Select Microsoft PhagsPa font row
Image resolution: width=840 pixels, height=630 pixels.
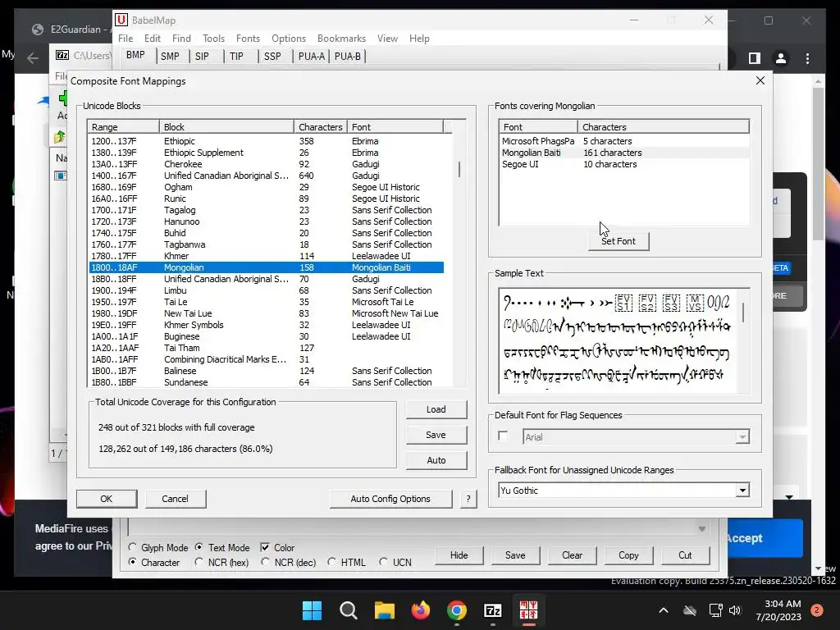point(624,141)
